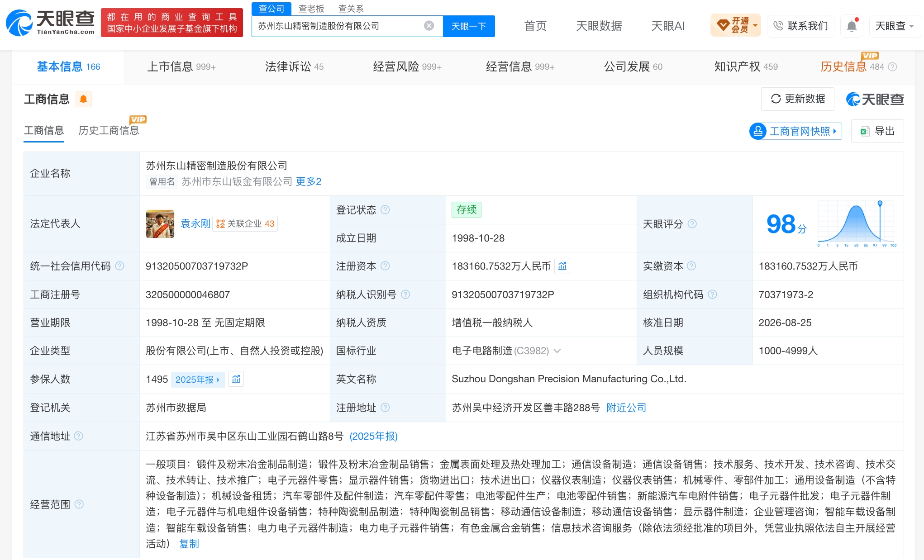Click help icon beside 实缴资本
This screenshot has width=924, height=560.
click(x=691, y=266)
